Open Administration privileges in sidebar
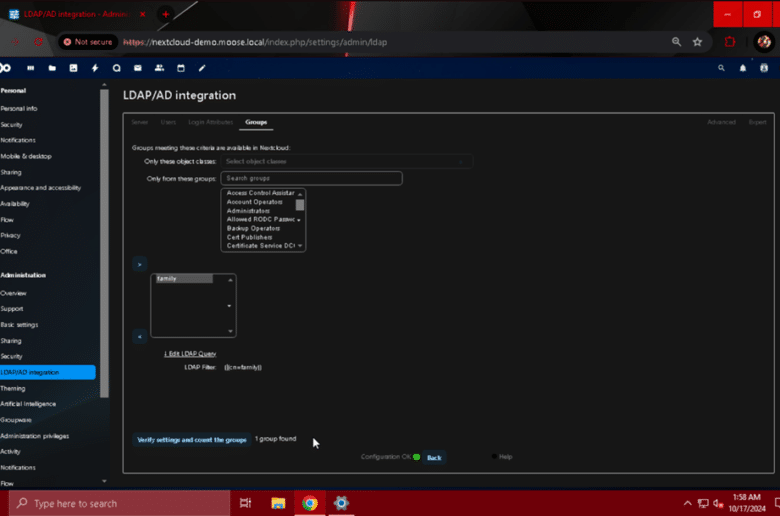780x516 pixels. (x=35, y=436)
